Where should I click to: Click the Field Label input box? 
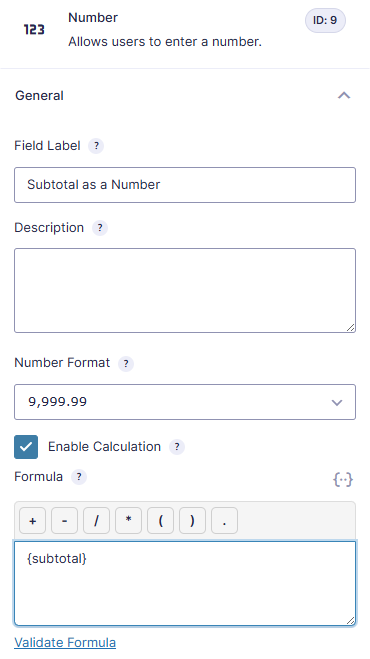[185, 185]
